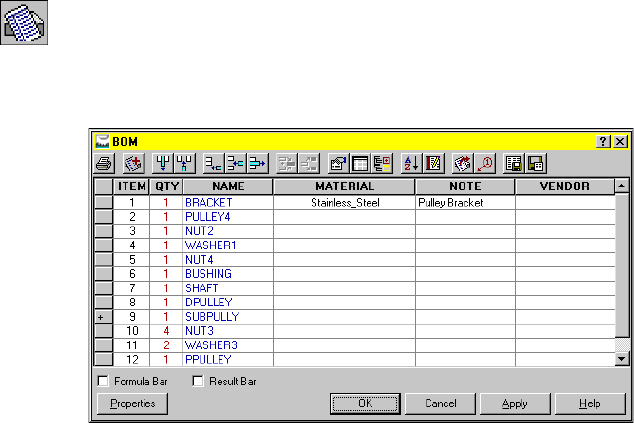Click scrollbar up arrow in BOM table
The height and width of the screenshot is (423, 634).
click(x=621, y=186)
